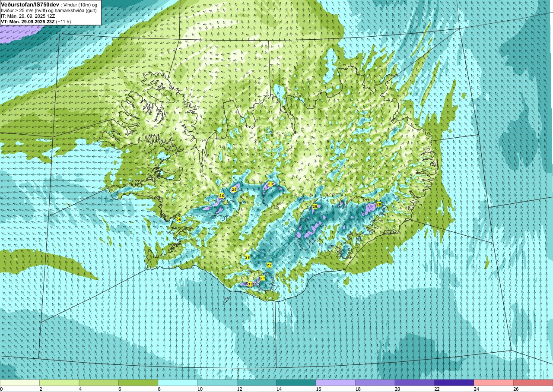
Task: Click the gust label "27" beside the 31 label
Action: (x=262, y=278)
